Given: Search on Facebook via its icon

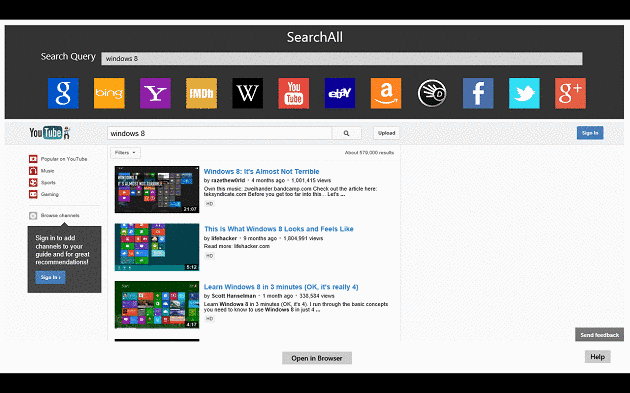Looking at the screenshot, I should [x=478, y=93].
